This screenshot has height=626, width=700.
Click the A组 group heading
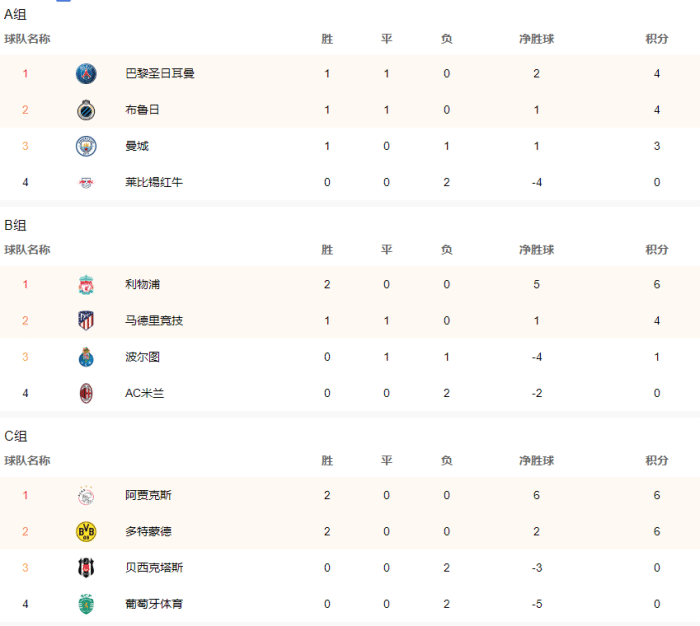[x=16, y=14]
